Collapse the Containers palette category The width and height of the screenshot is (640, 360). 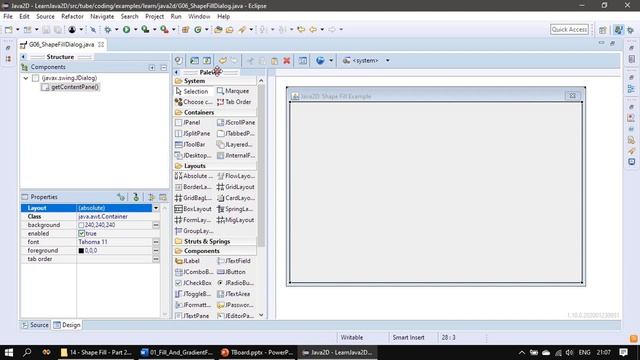[x=215, y=112]
